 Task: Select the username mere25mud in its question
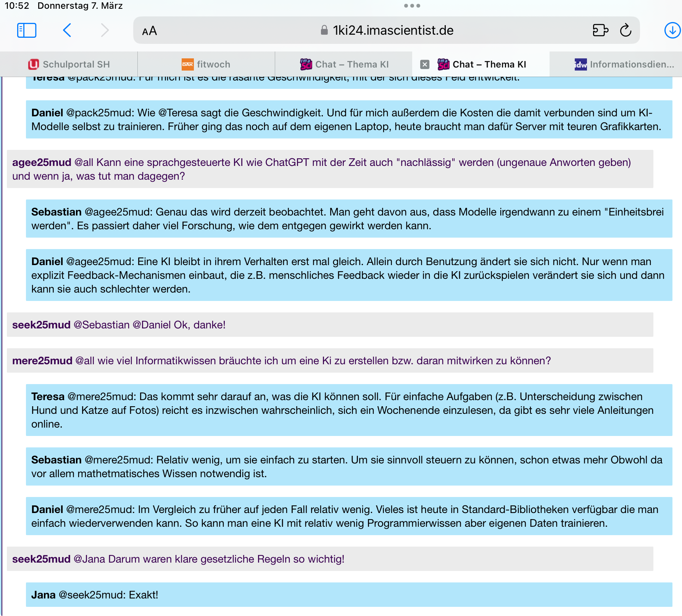point(42,361)
